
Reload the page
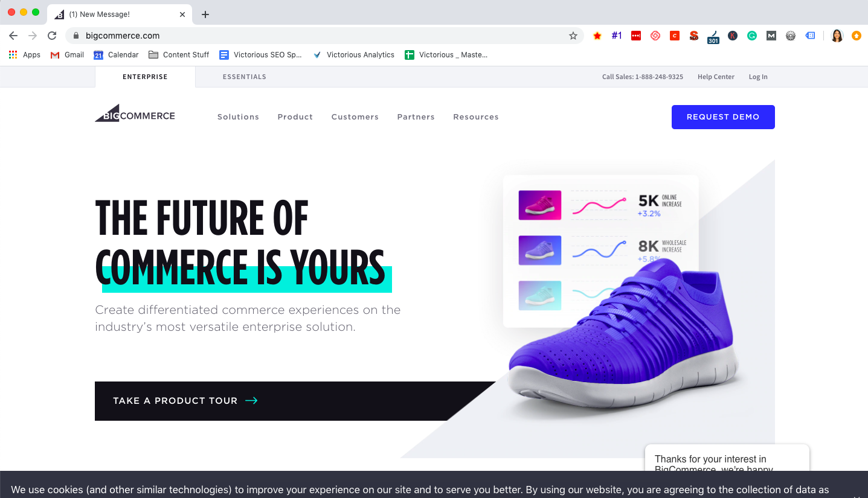(x=52, y=36)
